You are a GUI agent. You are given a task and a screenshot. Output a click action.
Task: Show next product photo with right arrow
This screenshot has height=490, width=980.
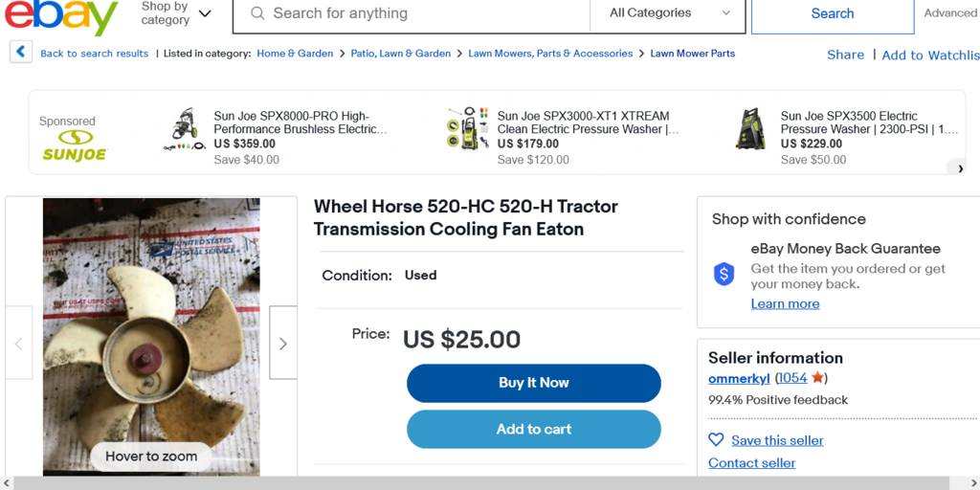(x=283, y=344)
